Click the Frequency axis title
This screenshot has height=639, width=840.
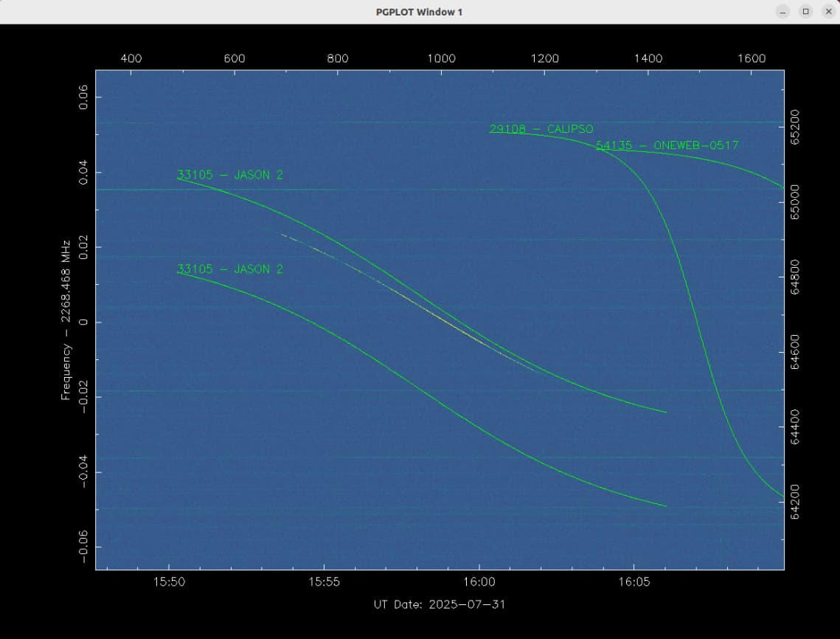point(66,320)
